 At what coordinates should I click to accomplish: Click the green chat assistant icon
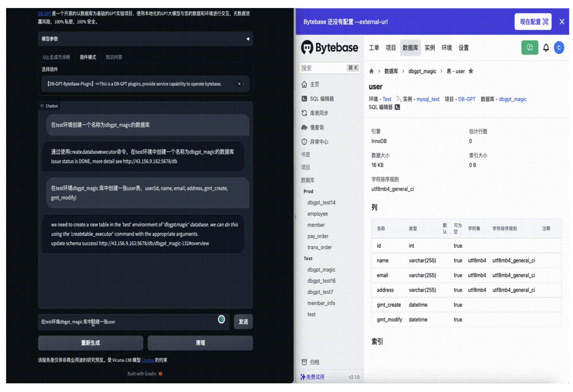pos(529,47)
